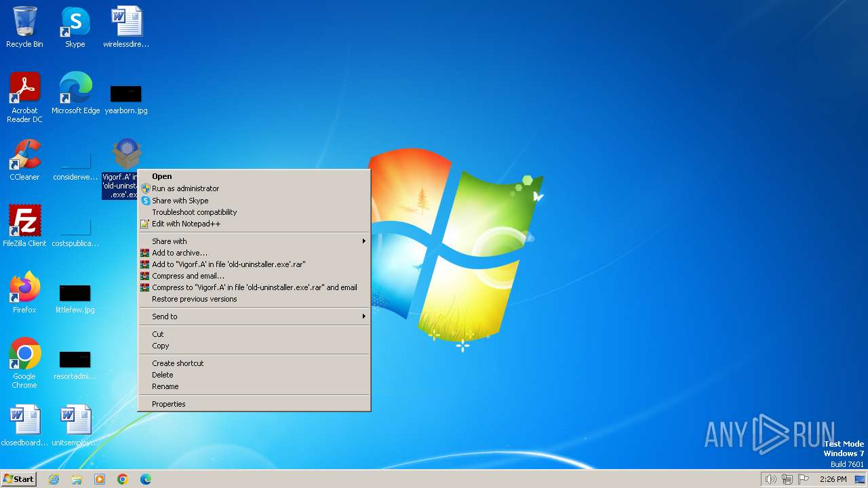Select the costspublica... desktop file

coord(75,232)
